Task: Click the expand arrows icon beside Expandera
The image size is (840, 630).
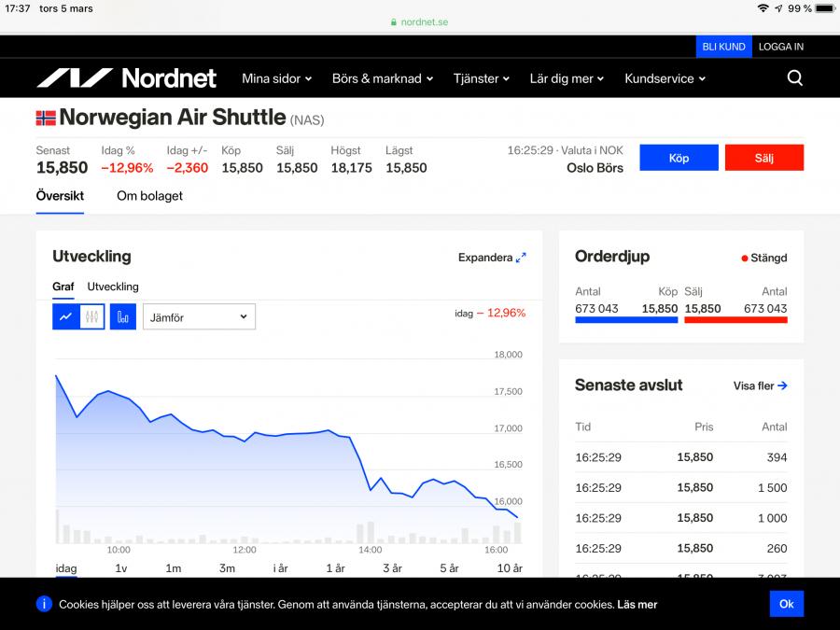Action: 521,258
